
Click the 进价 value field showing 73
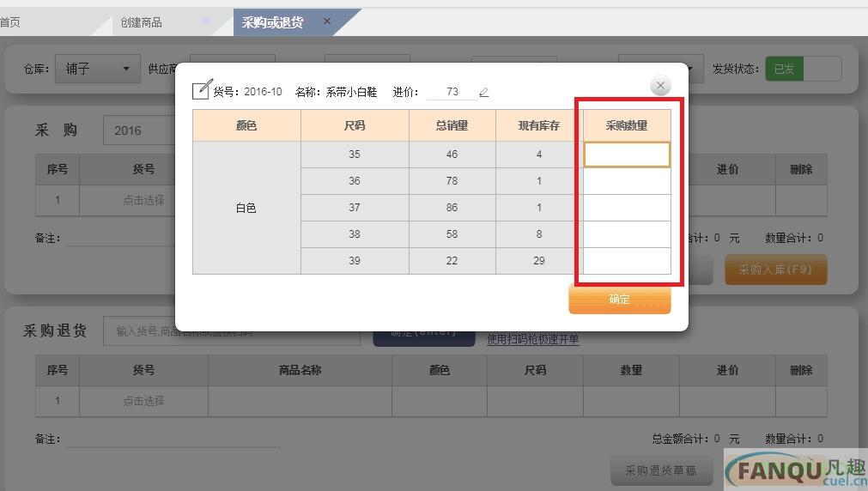[452, 92]
